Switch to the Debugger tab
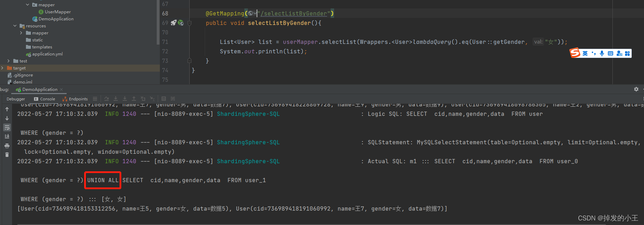The image size is (644, 225). click(16, 99)
